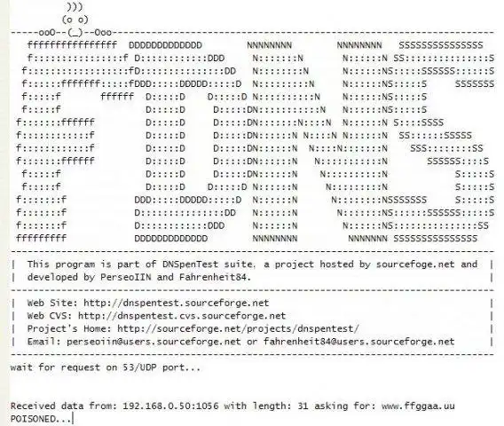This screenshot has height=426, width=504.
Task: Click the fahrenheit84@users.sourceforge.net email address
Action: (x=359, y=342)
